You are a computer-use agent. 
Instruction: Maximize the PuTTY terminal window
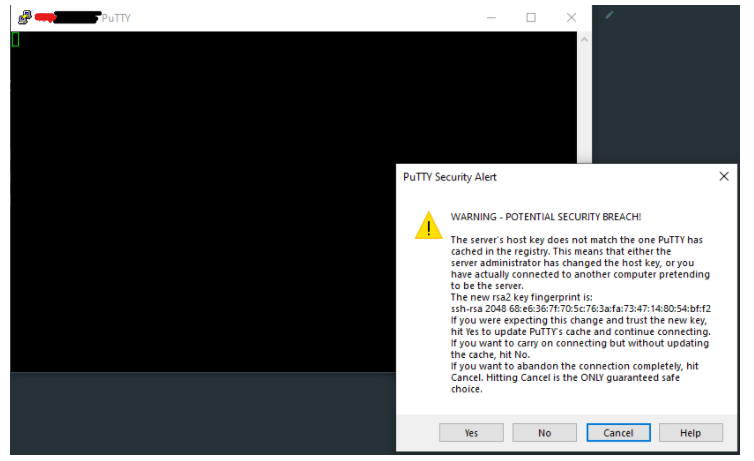coord(531,18)
